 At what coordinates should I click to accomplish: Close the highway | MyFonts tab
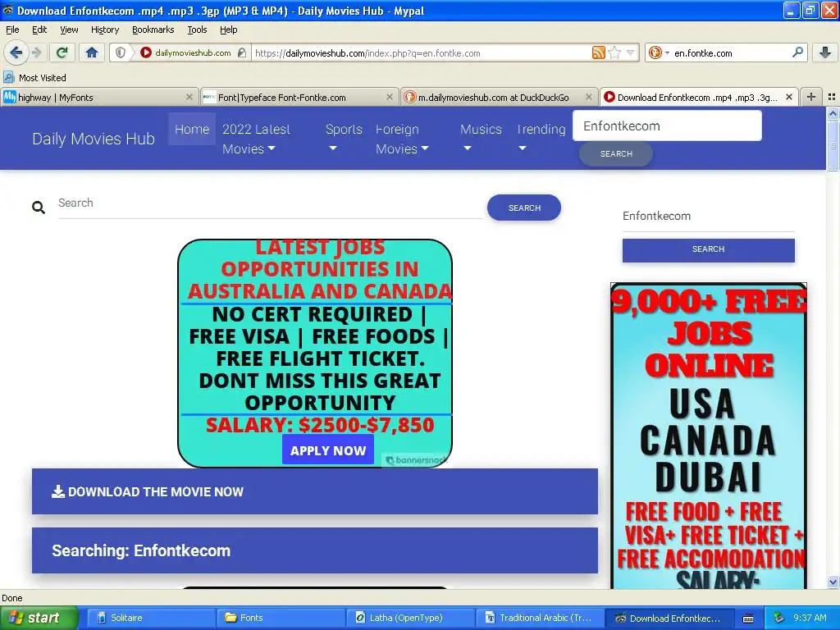coord(189,97)
